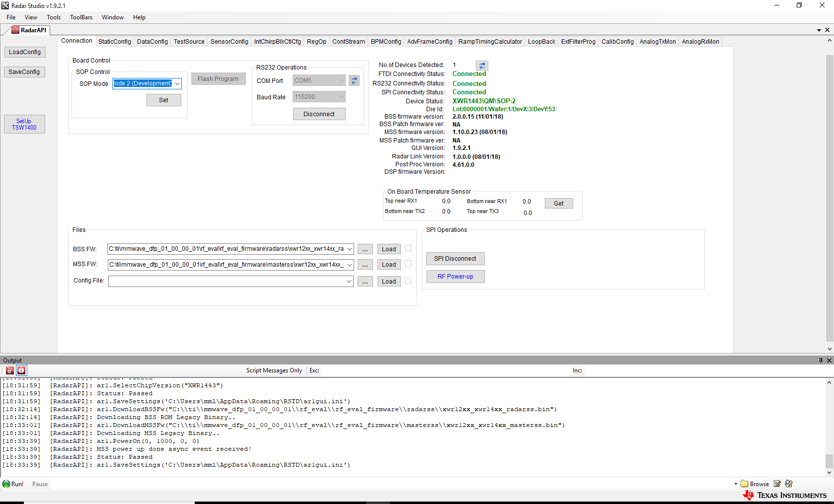Switch to the LoopBack tab
Screen dimensions: 834x504
click(542, 42)
